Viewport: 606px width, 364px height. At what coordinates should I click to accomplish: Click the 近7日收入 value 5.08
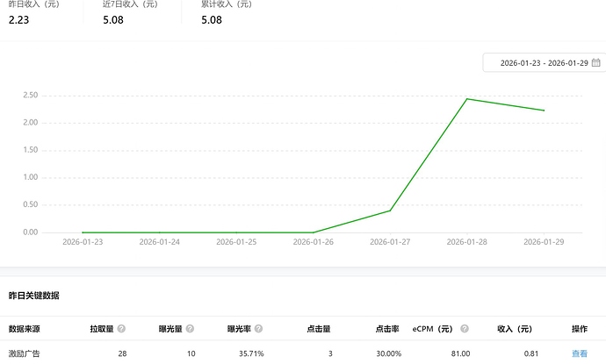pyautogui.click(x=113, y=20)
